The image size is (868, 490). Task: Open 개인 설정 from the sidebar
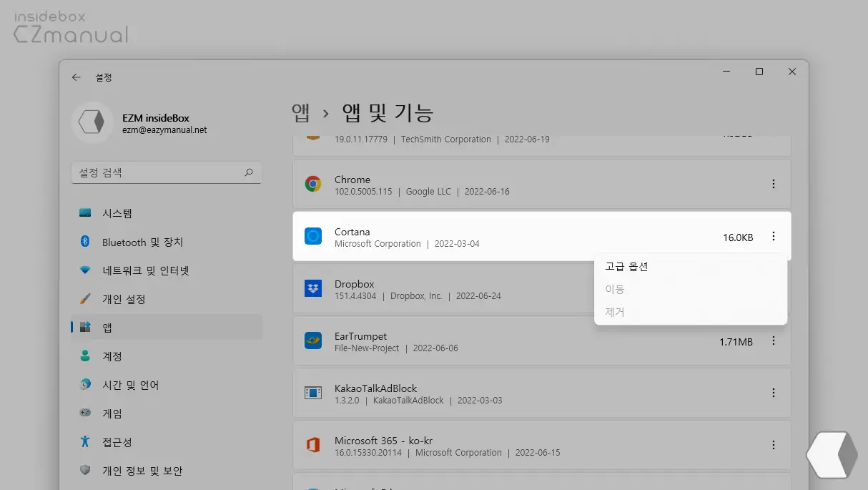point(87,299)
